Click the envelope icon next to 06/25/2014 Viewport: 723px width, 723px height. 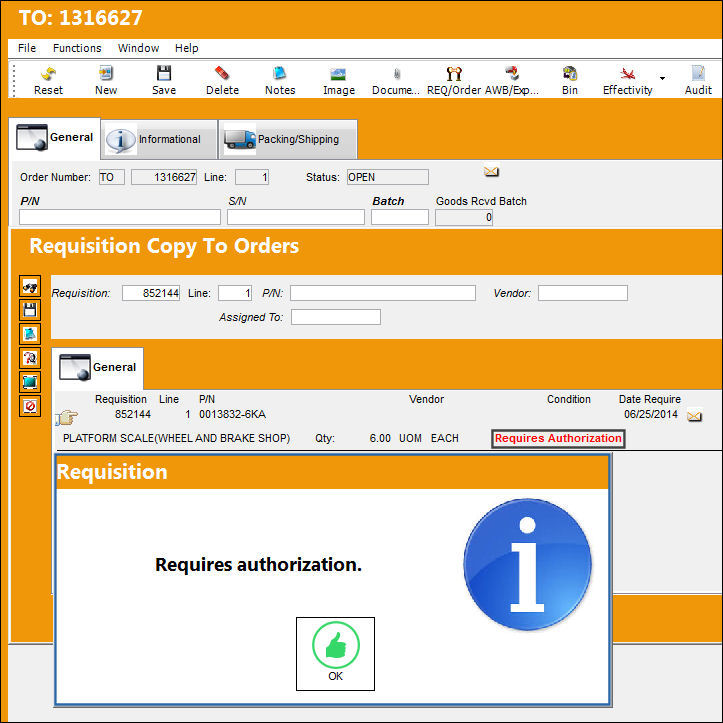(x=694, y=416)
